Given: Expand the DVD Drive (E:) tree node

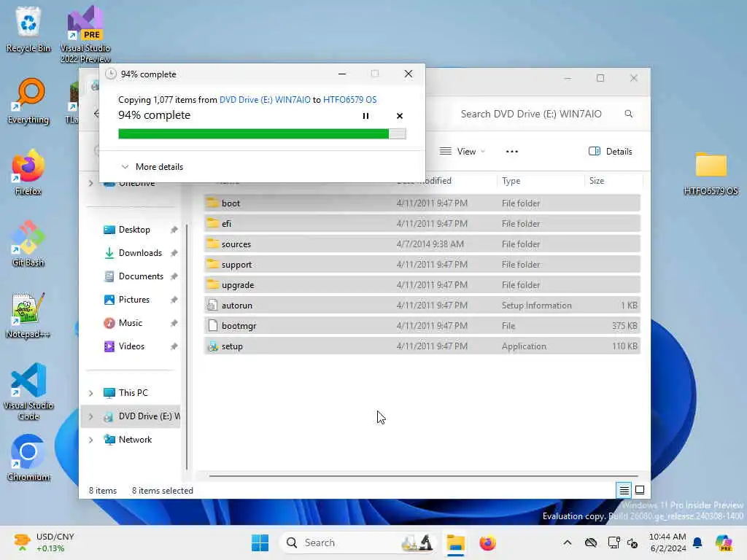Looking at the screenshot, I should (91, 416).
